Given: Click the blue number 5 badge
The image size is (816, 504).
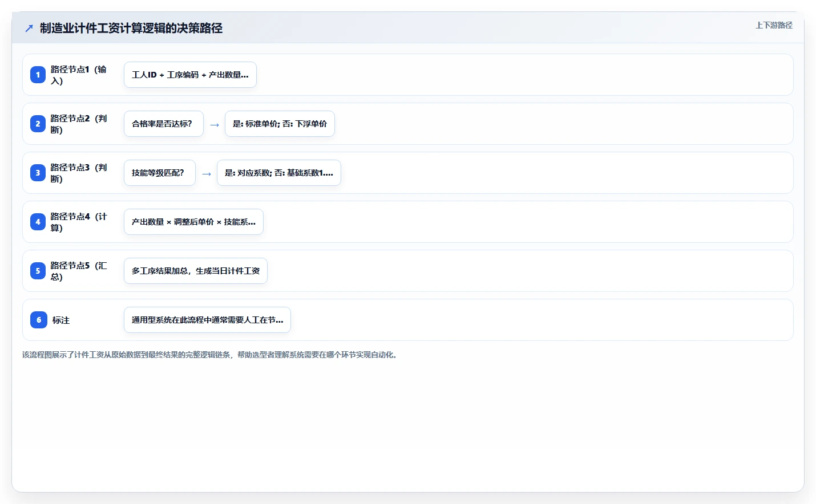Looking at the screenshot, I should (38, 271).
